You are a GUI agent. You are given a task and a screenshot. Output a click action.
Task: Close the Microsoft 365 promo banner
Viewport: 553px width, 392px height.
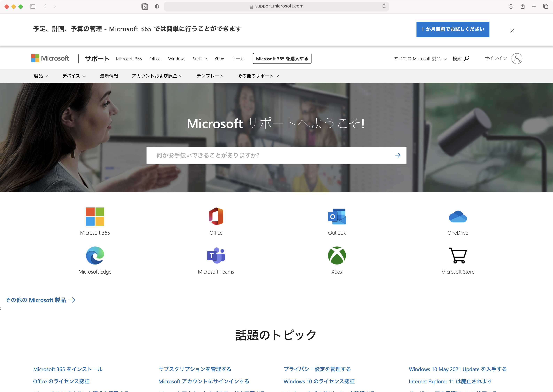tap(512, 31)
